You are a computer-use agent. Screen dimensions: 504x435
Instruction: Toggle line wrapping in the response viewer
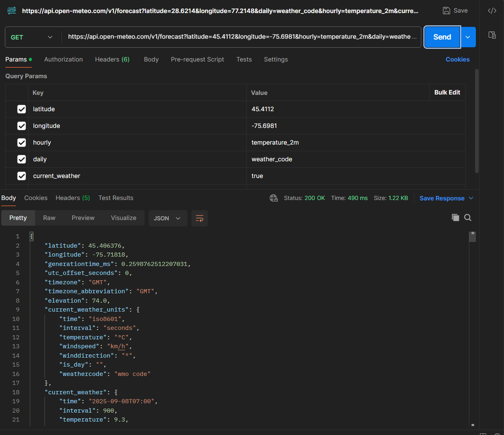click(x=199, y=218)
